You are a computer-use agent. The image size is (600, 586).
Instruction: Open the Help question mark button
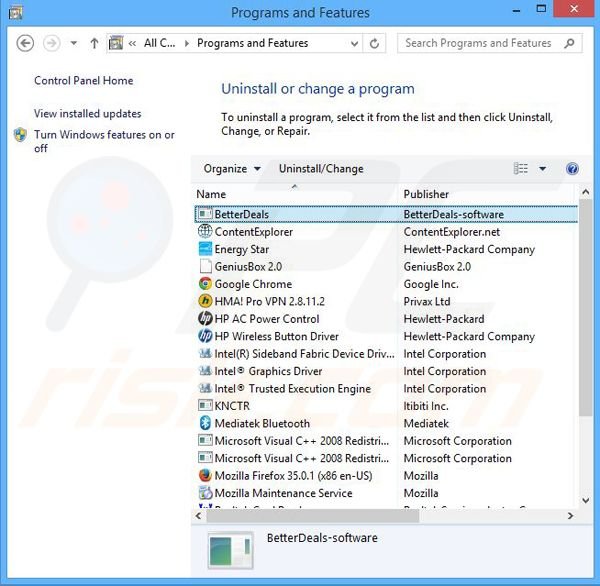pyautogui.click(x=572, y=169)
